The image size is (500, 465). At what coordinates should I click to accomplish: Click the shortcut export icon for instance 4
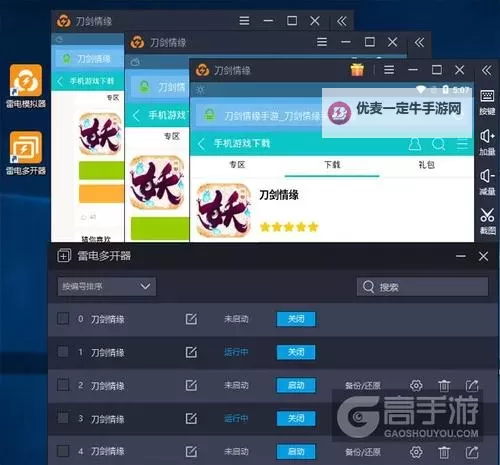(x=472, y=452)
